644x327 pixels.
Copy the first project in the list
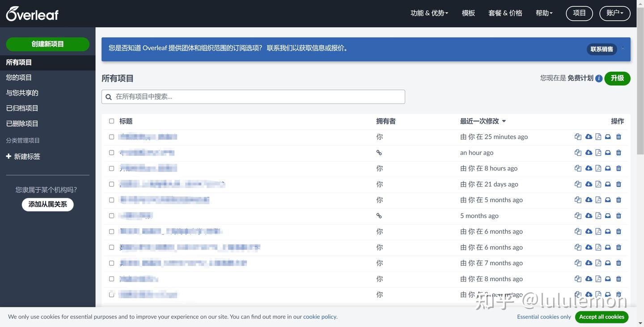tap(577, 136)
